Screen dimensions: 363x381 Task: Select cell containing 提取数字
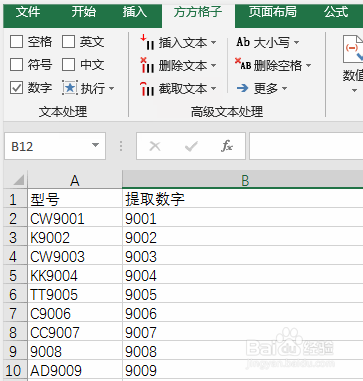pyautogui.click(x=243, y=199)
